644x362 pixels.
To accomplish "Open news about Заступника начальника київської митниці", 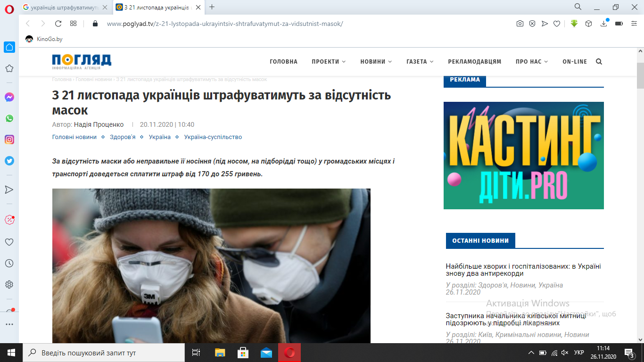I will [516, 319].
